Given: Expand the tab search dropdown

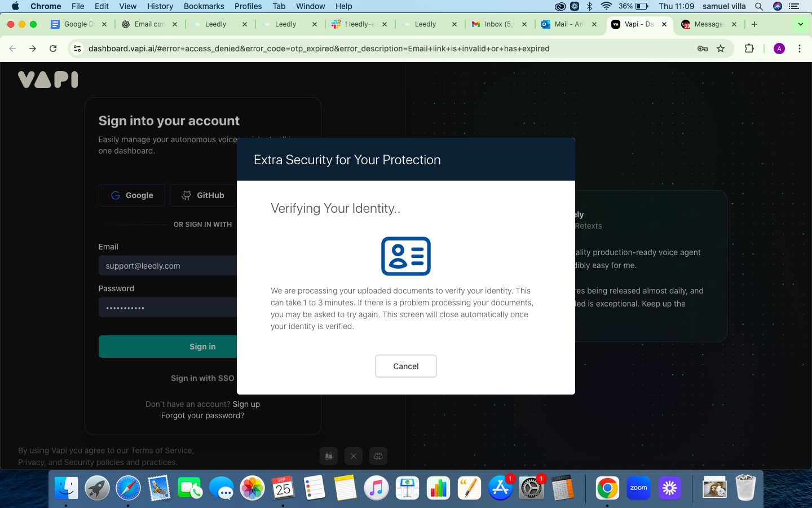Looking at the screenshot, I should click(801, 24).
